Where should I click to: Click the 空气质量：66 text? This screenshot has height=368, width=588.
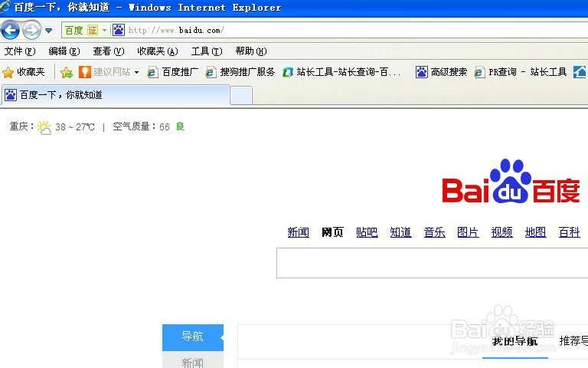coord(142,127)
